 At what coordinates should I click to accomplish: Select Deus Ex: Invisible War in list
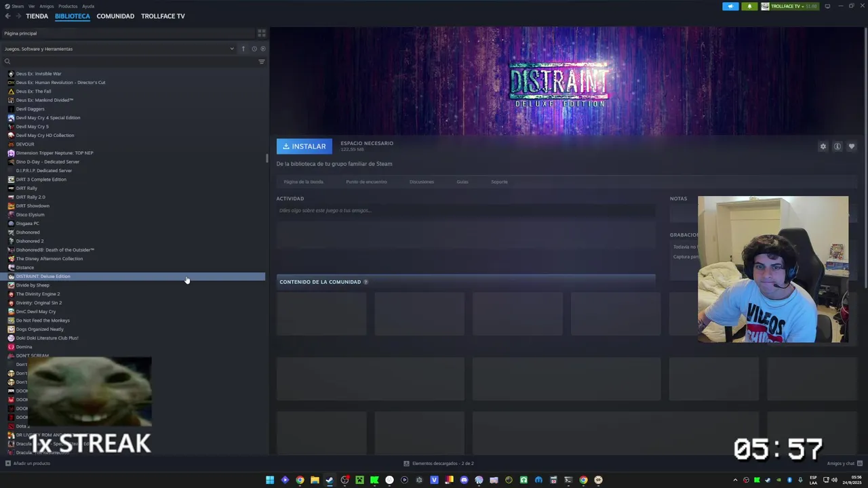click(x=39, y=74)
